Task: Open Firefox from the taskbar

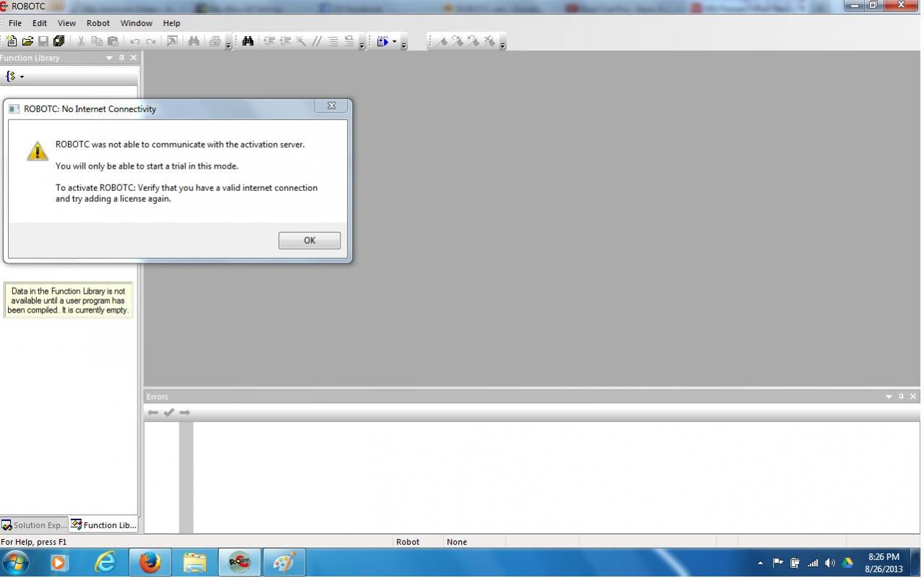Action: coord(150,562)
